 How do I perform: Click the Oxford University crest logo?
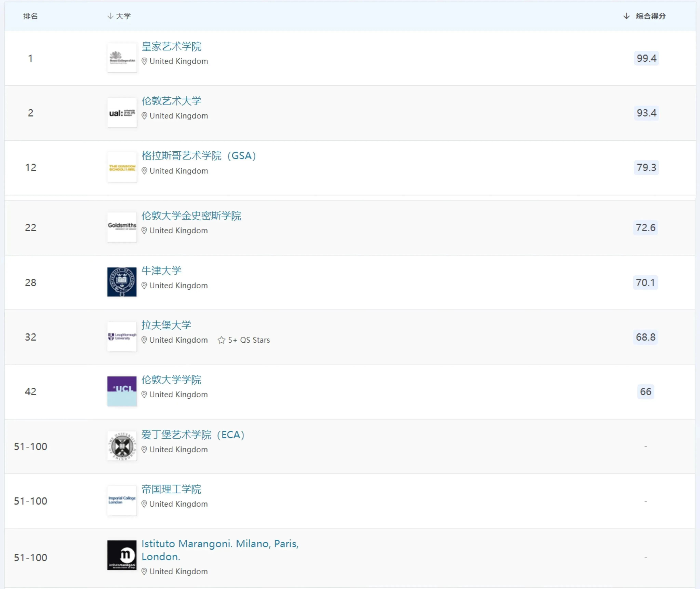coord(122,282)
